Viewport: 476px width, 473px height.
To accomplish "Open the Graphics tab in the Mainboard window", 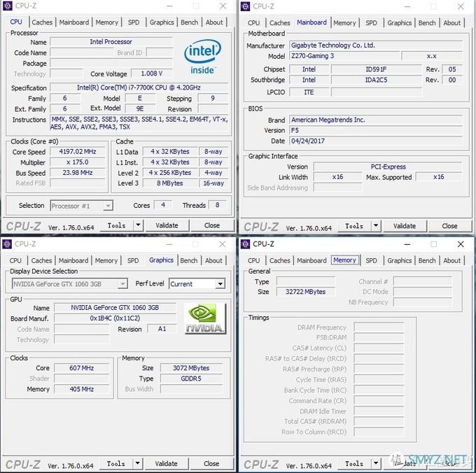I will tap(400, 23).
